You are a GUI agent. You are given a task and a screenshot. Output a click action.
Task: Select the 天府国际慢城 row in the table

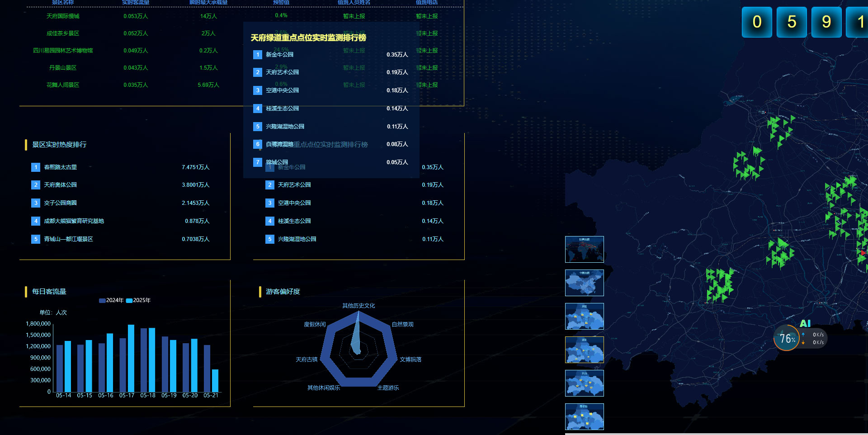point(63,16)
